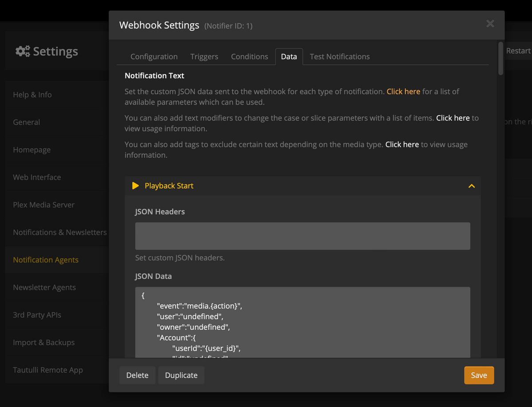Image resolution: width=532 pixels, height=407 pixels.
Task: Open Help & Info settings section
Action: click(x=32, y=95)
